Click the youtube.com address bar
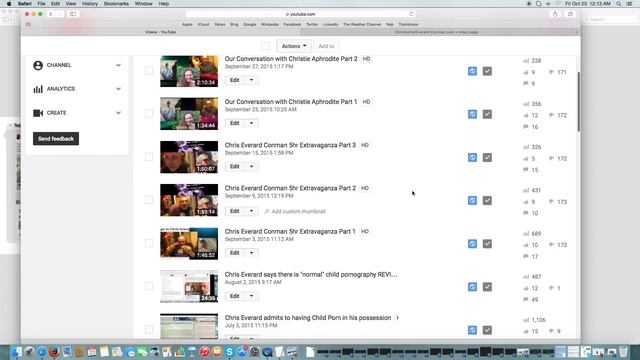The image size is (640, 360). pos(300,14)
